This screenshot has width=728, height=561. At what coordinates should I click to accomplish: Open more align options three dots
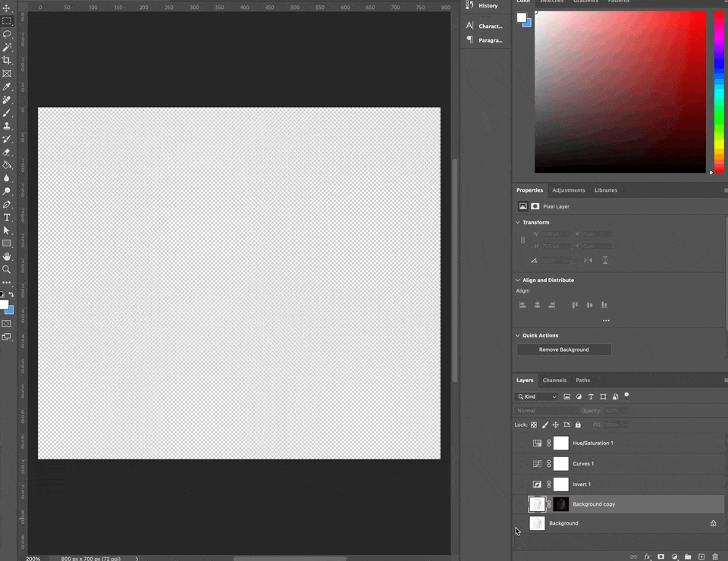coord(606,320)
